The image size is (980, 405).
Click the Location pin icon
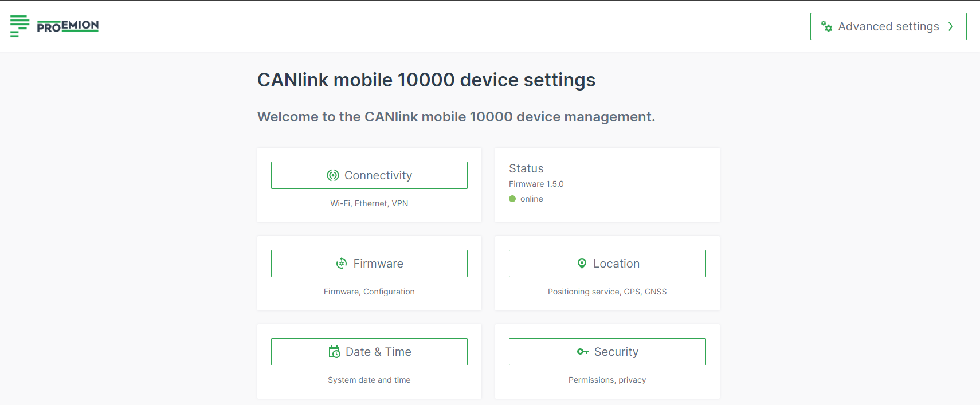[582, 264]
